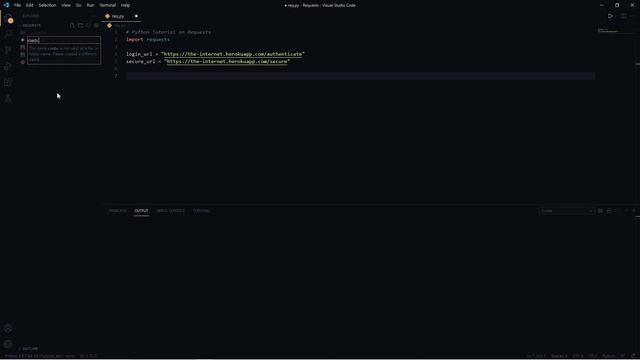Open the Testing flask view
The height and width of the screenshot is (360, 640).
pos(8,98)
